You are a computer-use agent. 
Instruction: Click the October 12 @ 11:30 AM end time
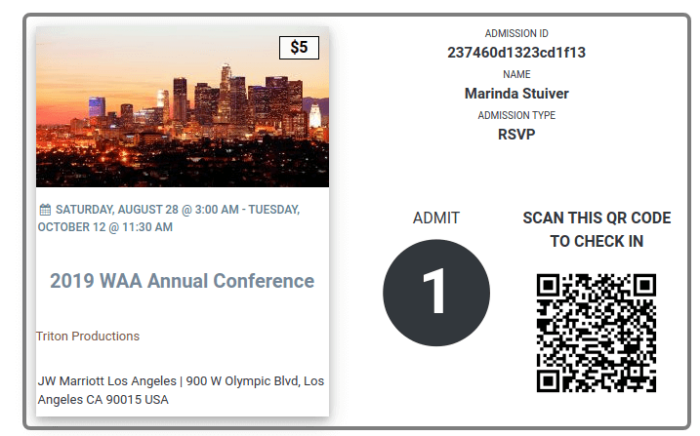tap(105, 227)
